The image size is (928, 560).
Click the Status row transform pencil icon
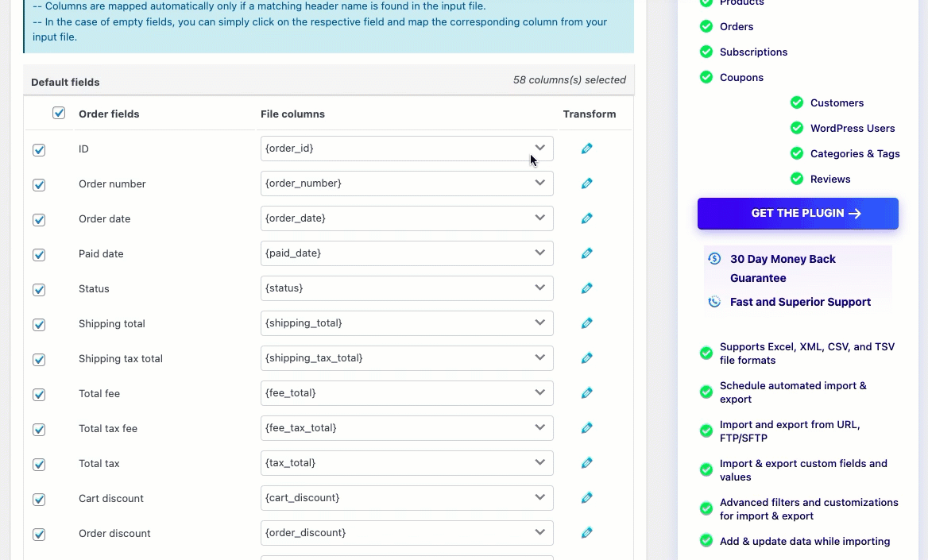point(586,288)
